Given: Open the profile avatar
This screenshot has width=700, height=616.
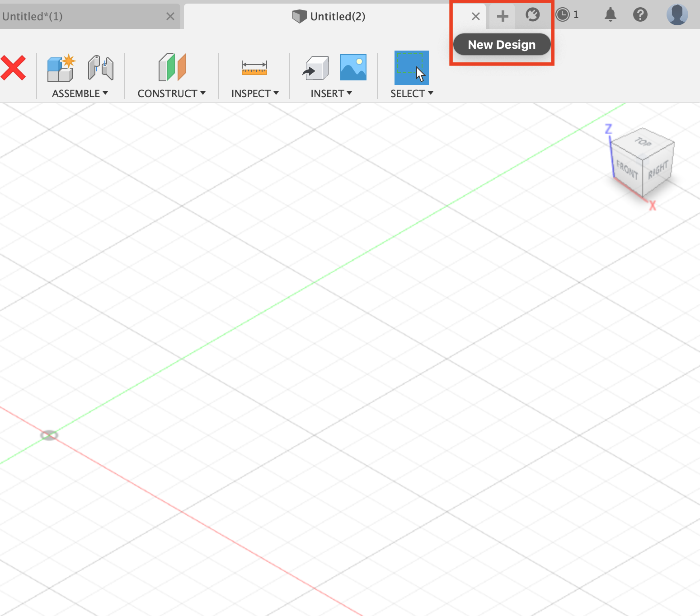Looking at the screenshot, I should coord(677,14).
